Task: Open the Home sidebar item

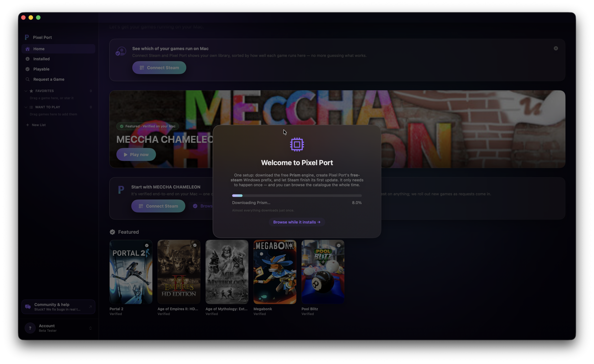Action: 58,49
